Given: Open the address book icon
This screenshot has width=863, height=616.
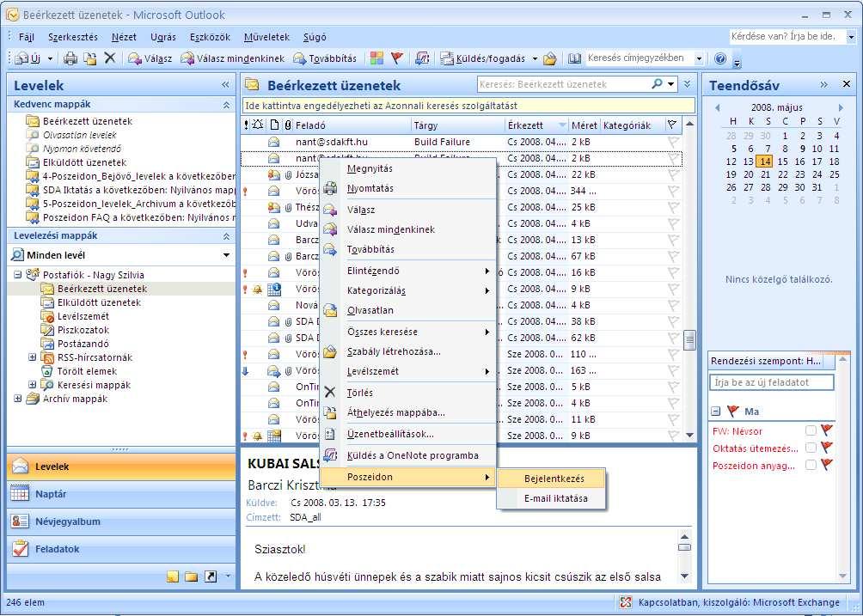Looking at the screenshot, I should [x=574, y=58].
